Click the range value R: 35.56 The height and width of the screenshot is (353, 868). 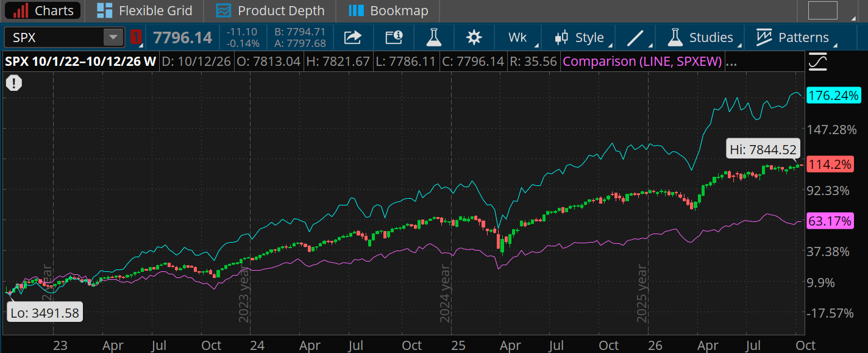pos(532,62)
